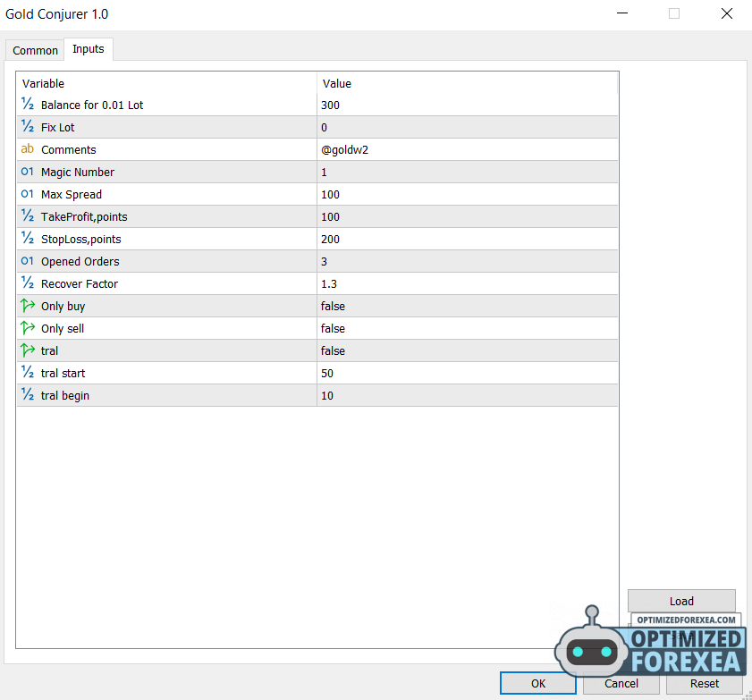Click the integer icon beside Magic Number
Image resolution: width=752 pixels, height=700 pixels.
click(28, 172)
